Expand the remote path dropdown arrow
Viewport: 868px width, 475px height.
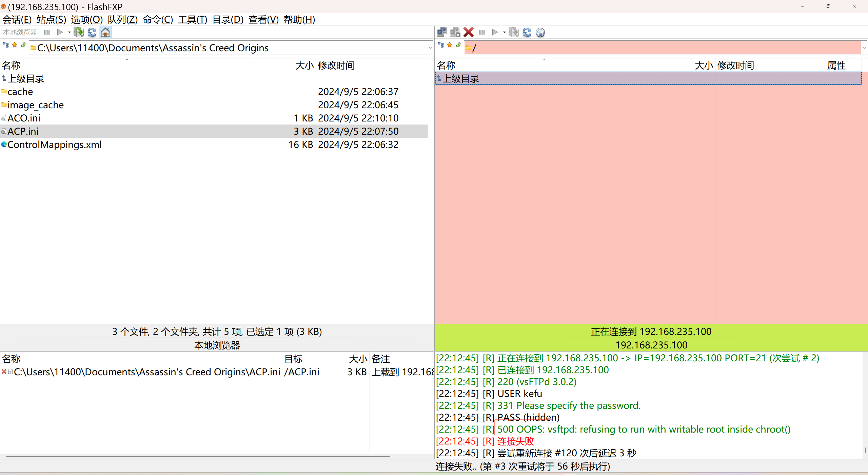(864, 48)
